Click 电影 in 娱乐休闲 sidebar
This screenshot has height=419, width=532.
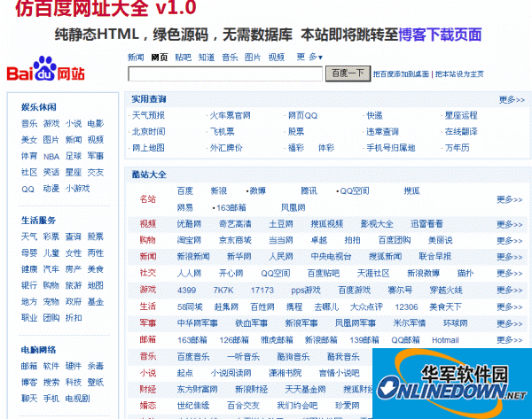[x=96, y=123]
